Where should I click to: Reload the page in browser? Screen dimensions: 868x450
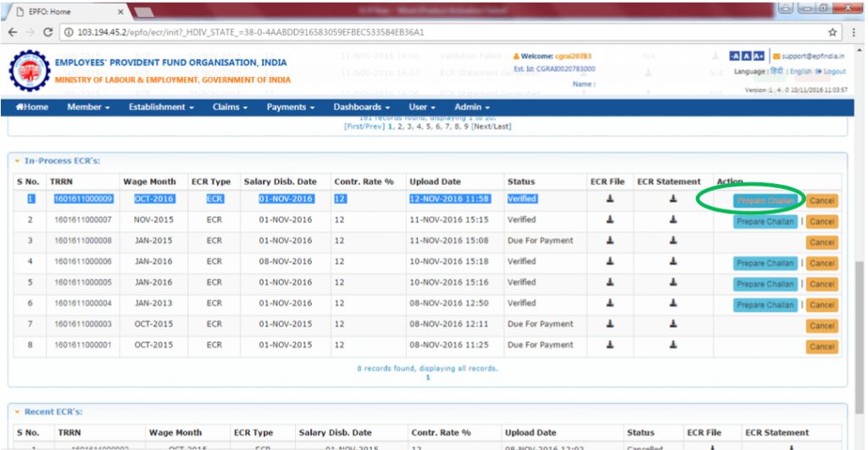pyautogui.click(x=47, y=32)
